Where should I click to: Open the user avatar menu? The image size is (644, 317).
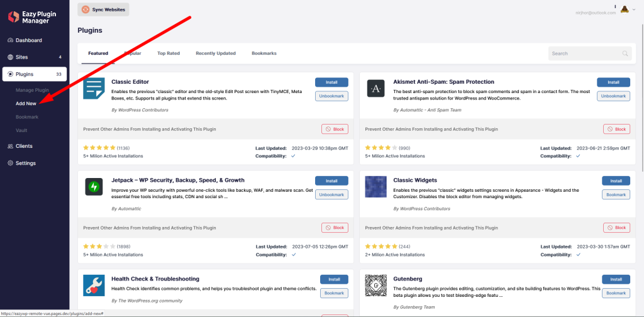tap(625, 10)
